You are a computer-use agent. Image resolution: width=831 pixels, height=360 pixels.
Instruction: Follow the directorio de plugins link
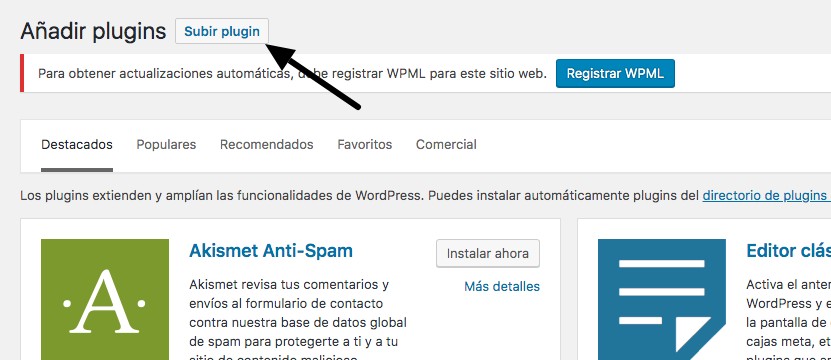pos(766,196)
